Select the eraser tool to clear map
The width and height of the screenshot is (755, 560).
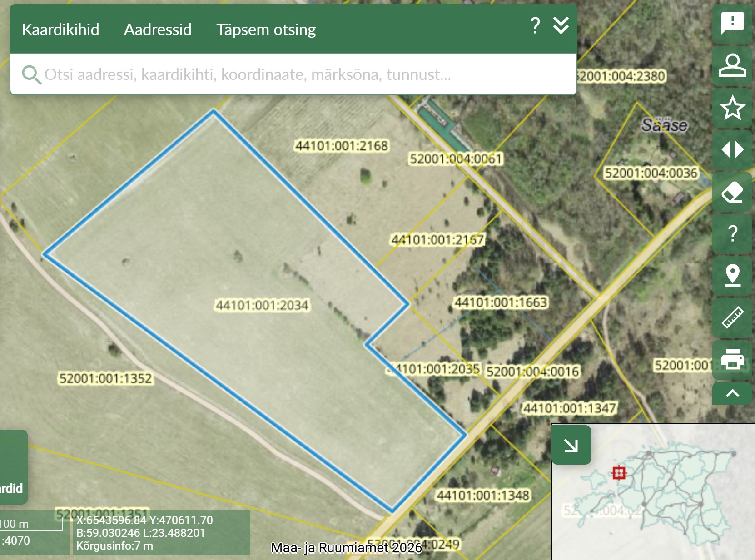[732, 192]
